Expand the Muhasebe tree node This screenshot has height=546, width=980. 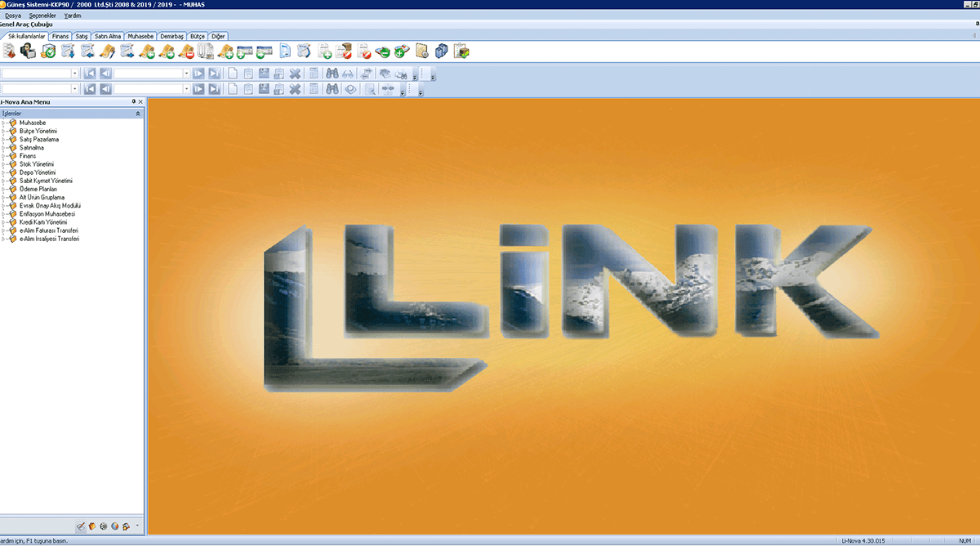click(x=3, y=123)
